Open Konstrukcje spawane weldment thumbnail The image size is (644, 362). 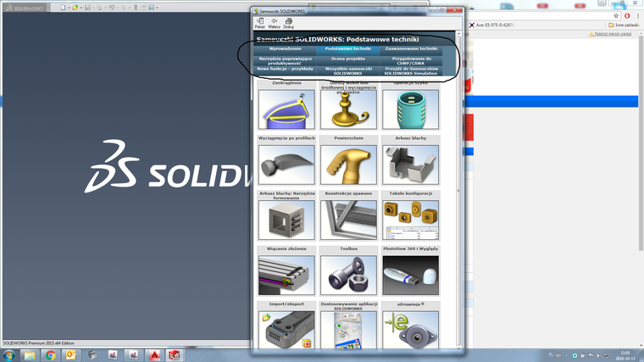pos(348,220)
